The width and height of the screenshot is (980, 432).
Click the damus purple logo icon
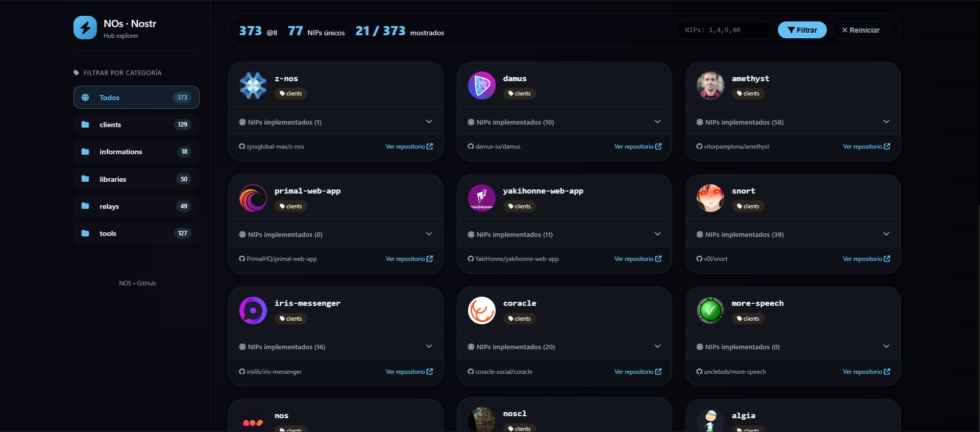pyautogui.click(x=482, y=85)
